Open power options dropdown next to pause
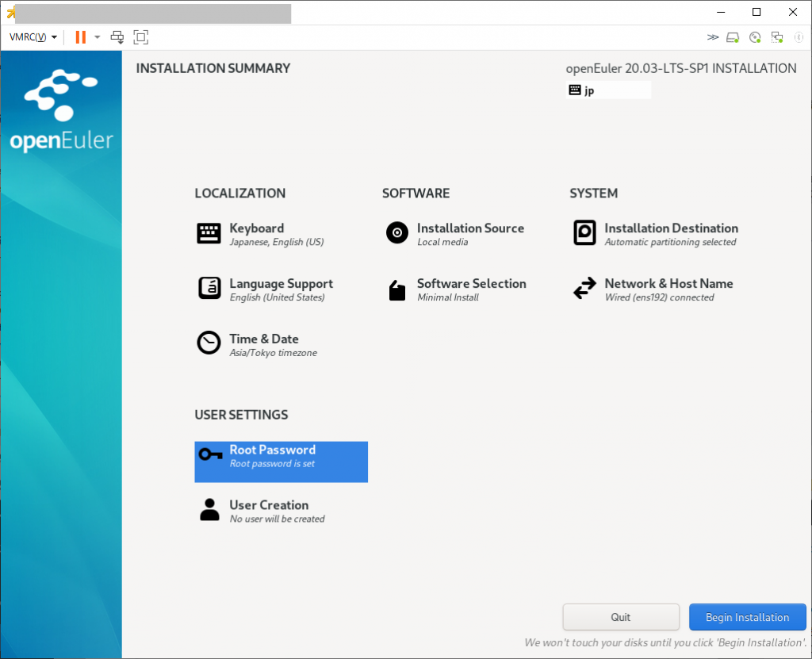 [97, 36]
